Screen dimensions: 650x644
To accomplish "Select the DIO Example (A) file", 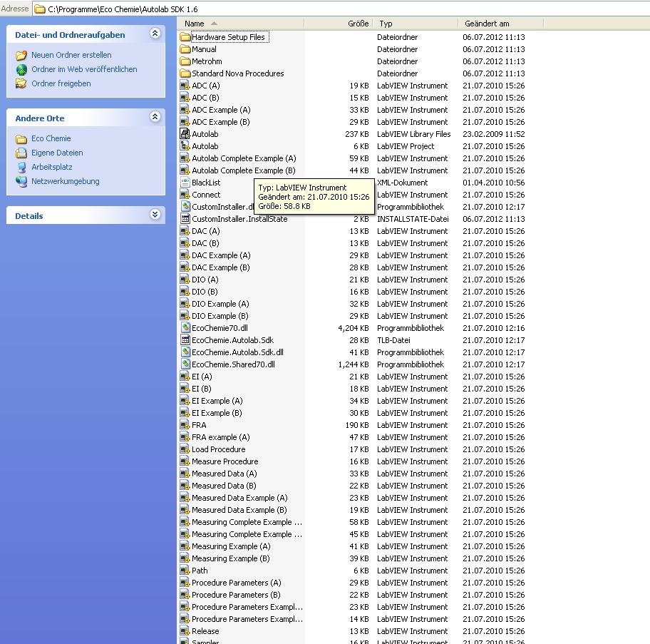I will 220,304.
